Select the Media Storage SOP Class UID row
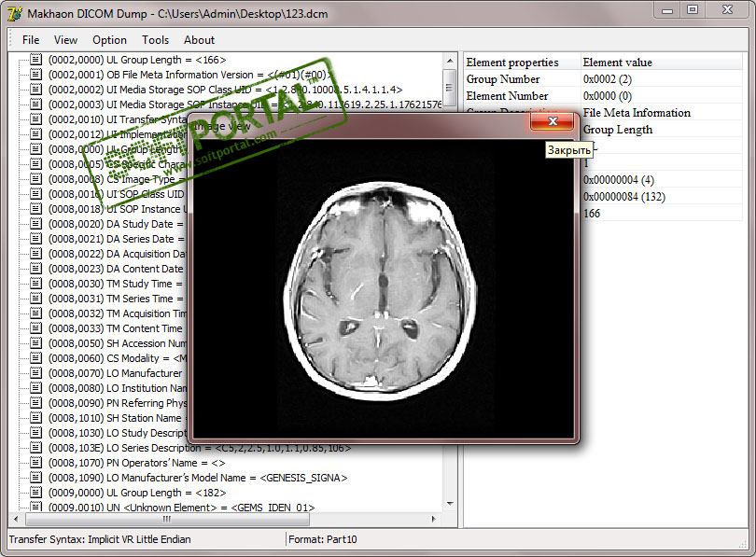 click(225, 90)
